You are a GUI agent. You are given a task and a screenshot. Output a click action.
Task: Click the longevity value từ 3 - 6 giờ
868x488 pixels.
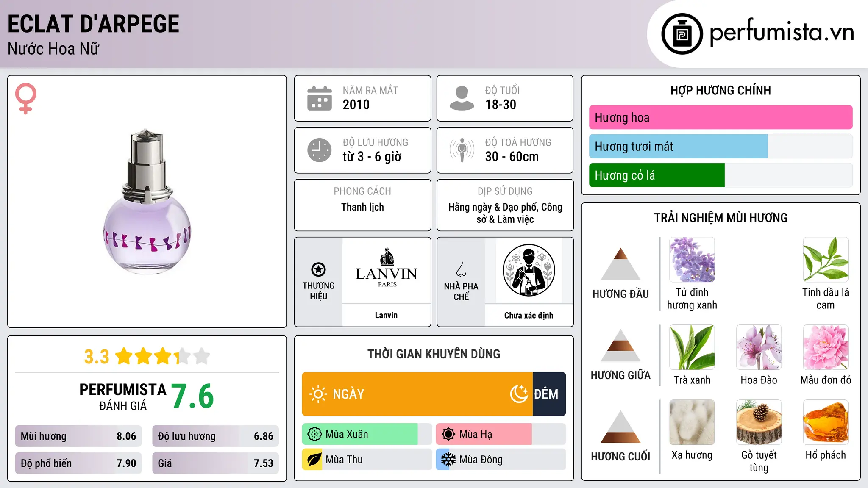coord(372,157)
